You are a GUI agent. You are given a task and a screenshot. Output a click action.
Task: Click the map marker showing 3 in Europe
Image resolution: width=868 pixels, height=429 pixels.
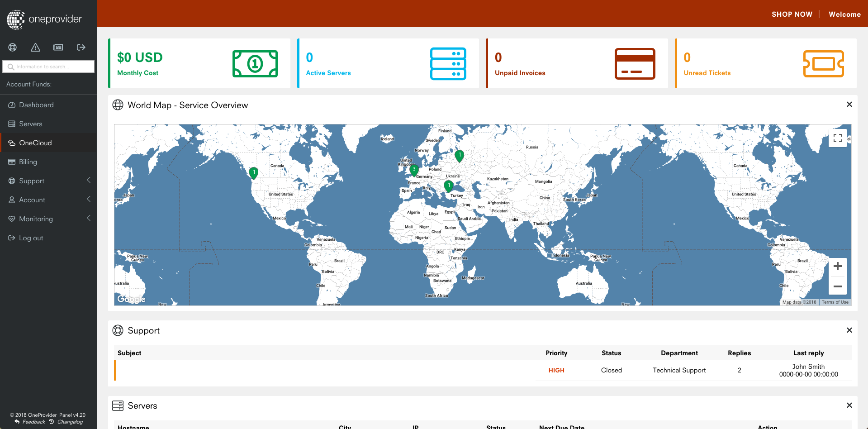point(414,170)
